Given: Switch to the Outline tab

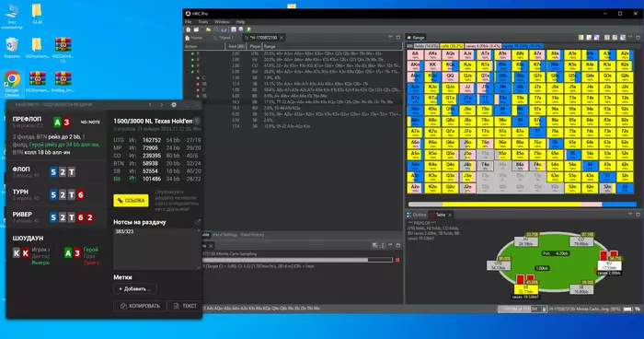Looking at the screenshot, I should 417,215.
